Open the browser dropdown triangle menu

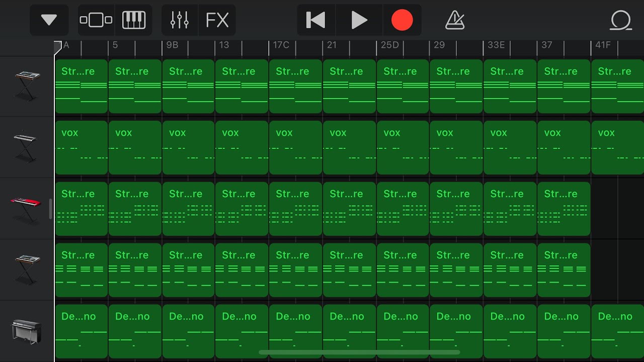pyautogui.click(x=49, y=20)
